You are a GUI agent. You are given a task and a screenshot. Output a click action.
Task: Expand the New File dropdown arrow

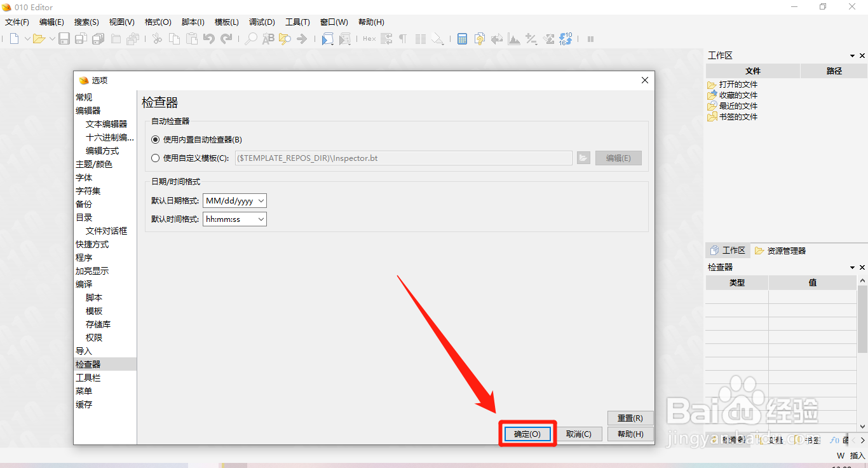point(27,39)
